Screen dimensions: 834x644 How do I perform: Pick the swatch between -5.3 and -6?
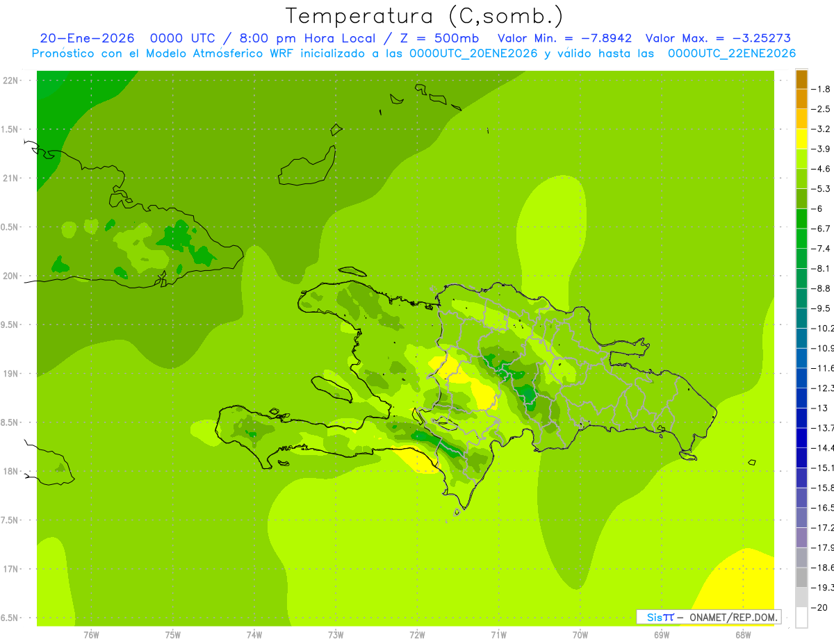[801, 199]
